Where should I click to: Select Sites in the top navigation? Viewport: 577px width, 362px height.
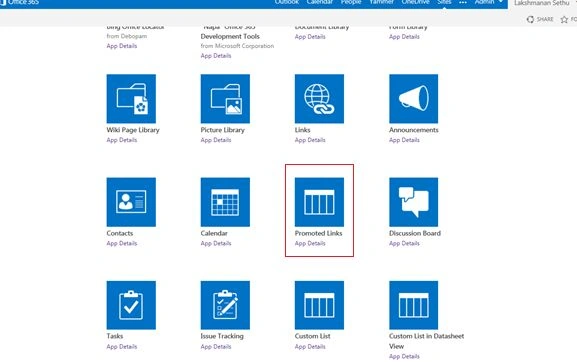pos(444,2)
